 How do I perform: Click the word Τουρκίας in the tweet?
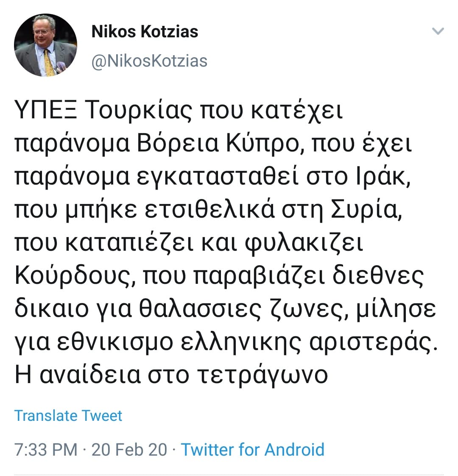point(134,112)
